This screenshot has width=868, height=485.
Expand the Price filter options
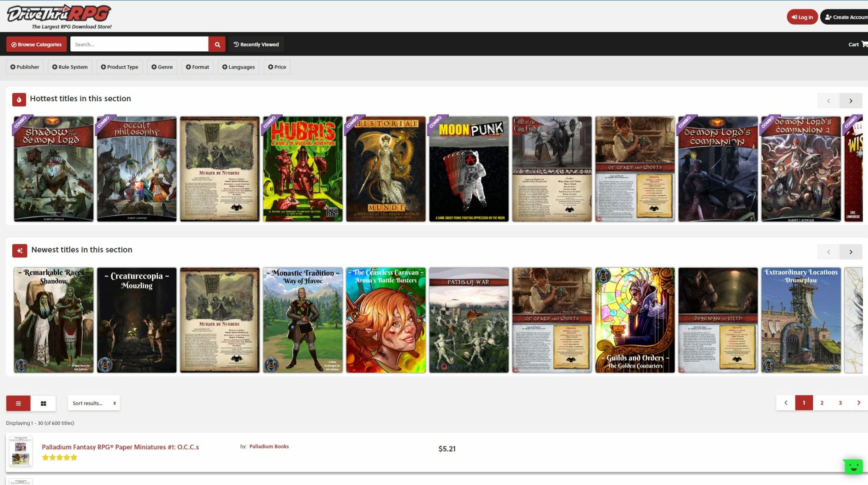click(277, 67)
